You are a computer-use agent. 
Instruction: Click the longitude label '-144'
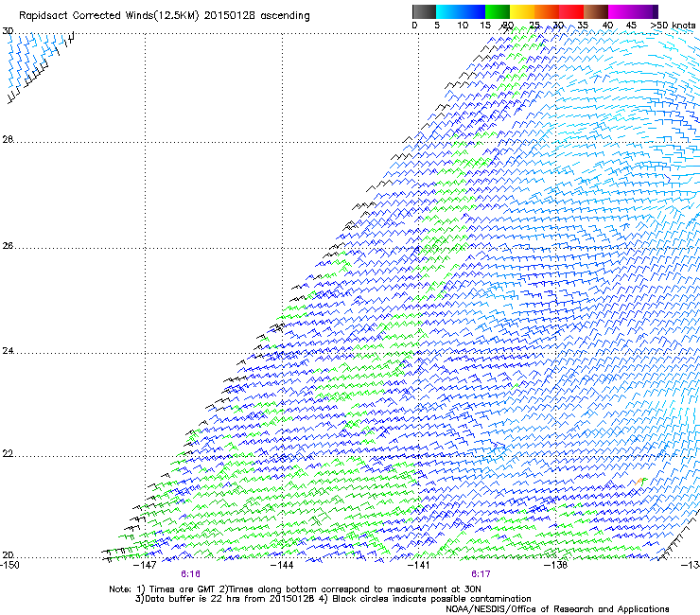[x=282, y=565]
